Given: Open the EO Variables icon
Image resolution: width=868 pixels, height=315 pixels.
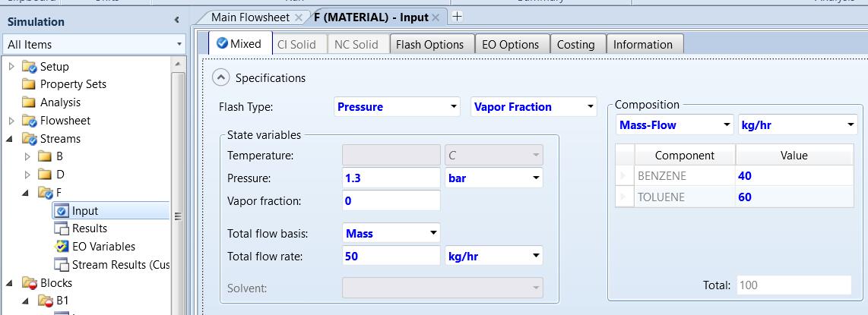Looking at the screenshot, I should click(62, 247).
